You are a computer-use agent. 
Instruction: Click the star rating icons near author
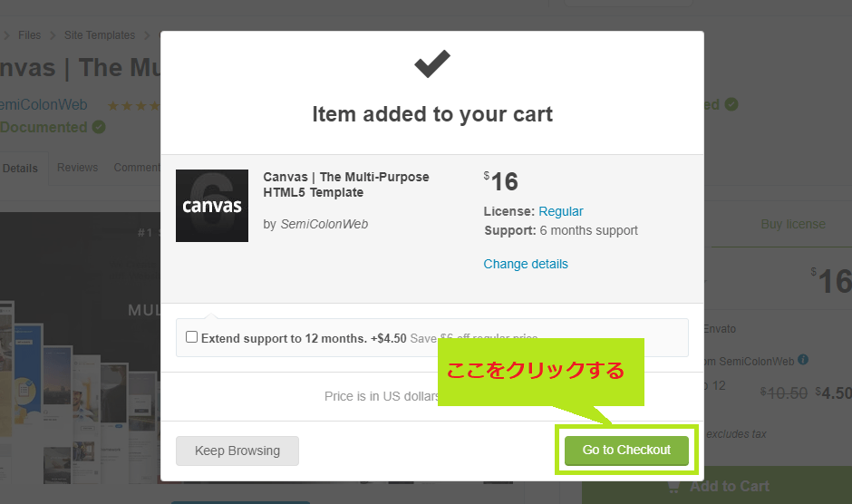click(x=133, y=105)
